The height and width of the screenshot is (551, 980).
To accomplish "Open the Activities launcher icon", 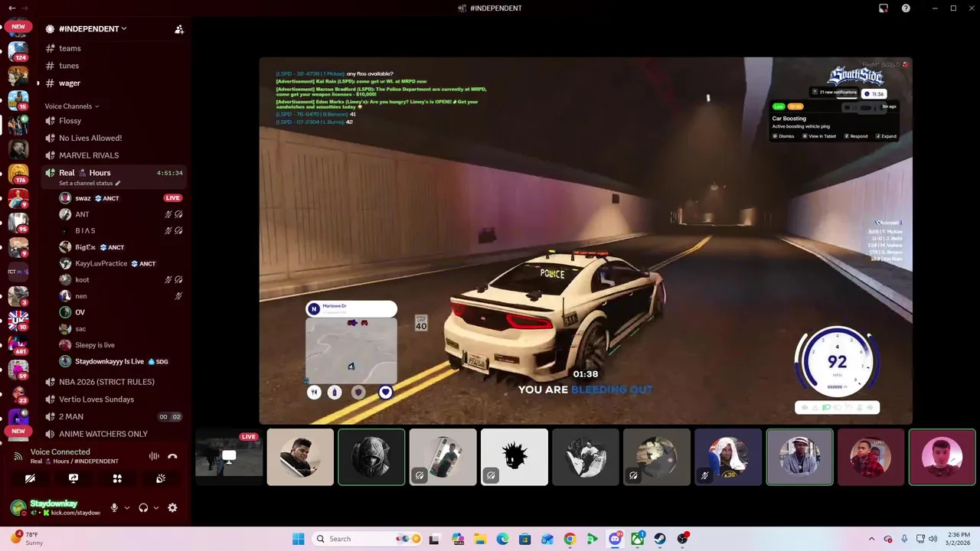I will 117,478.
